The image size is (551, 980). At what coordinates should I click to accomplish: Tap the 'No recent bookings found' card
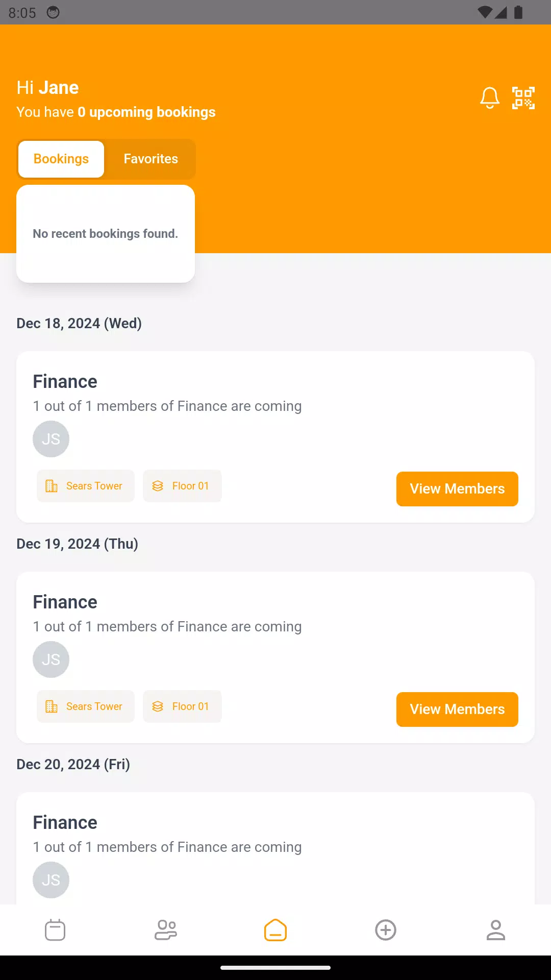(x=106, y=234)
